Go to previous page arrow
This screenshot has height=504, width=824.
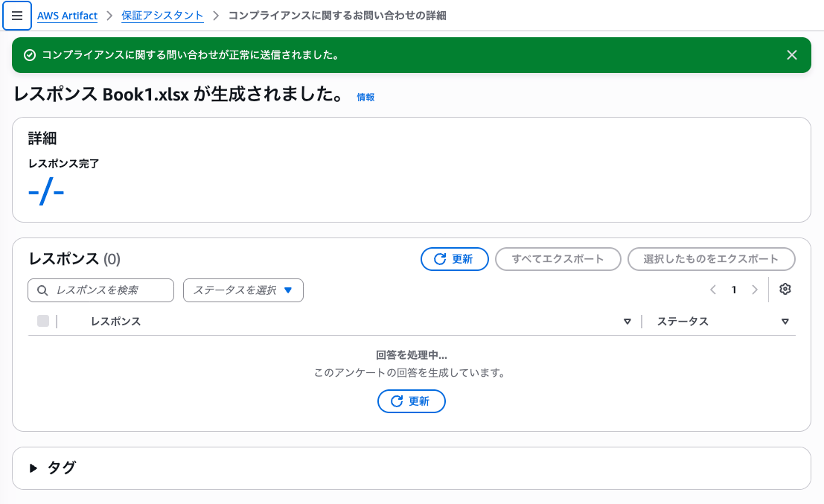[712, 290]
